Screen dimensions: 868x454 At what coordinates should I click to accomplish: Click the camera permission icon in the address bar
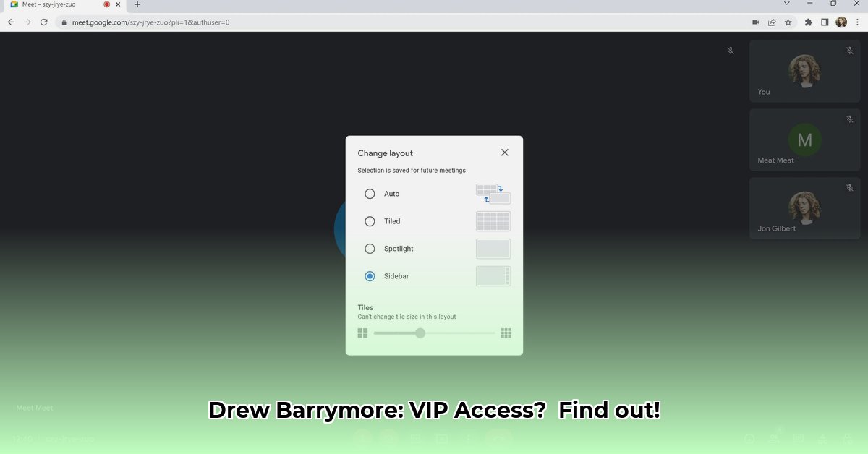(755, 22)
